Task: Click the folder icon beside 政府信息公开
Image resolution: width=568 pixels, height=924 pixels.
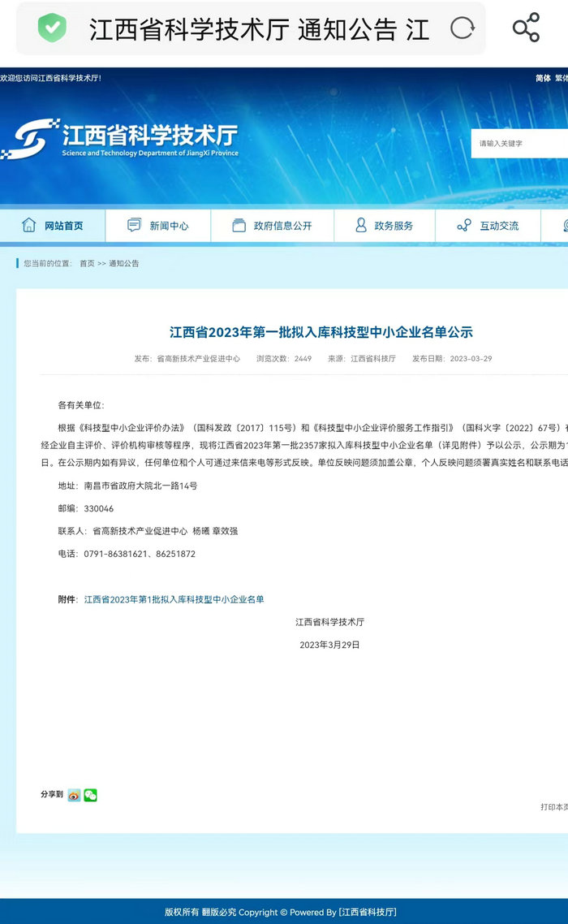Action: coord(239,225)
